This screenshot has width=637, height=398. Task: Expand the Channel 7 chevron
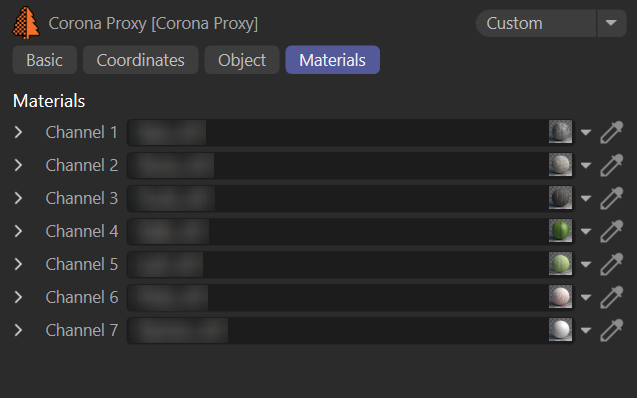click(18, 330)
